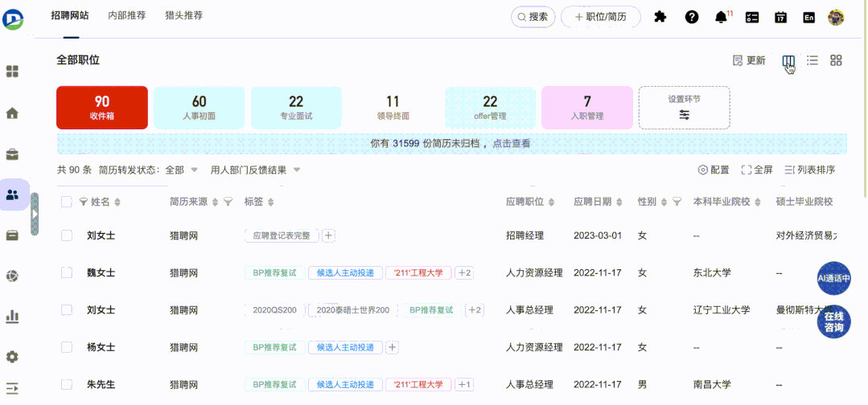Viewport: 868px width, 405px height.
Task: Open the puzzle plugin icon
Action: 660,17
